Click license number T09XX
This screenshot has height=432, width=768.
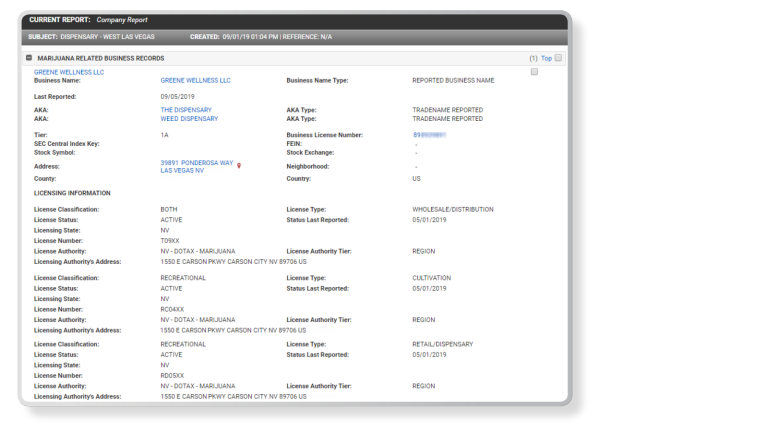pos(170,240)
